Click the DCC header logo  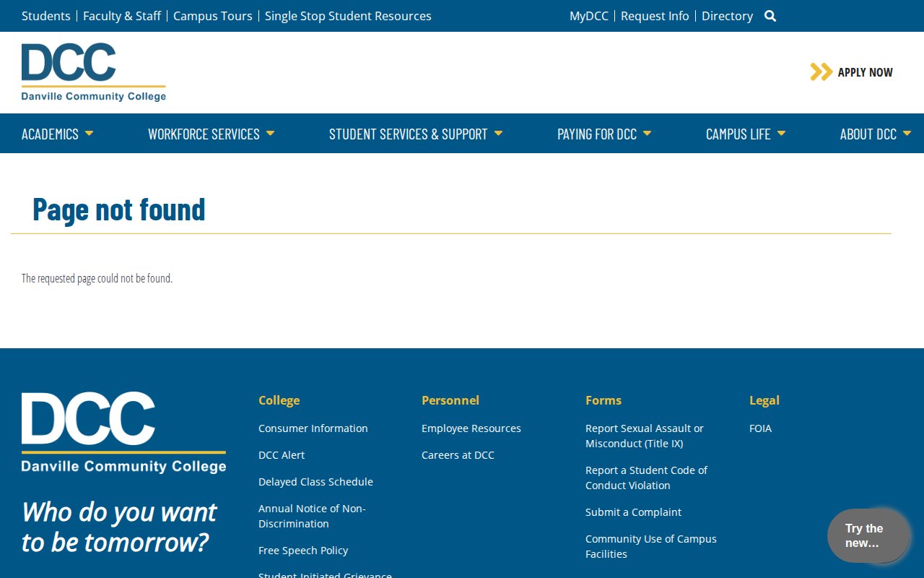[93, 72]
